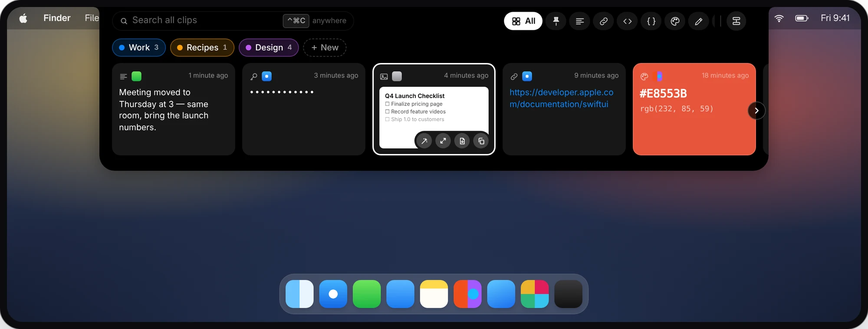
Task: Show next clips with right chevron
Action: (x=756, y=110)
